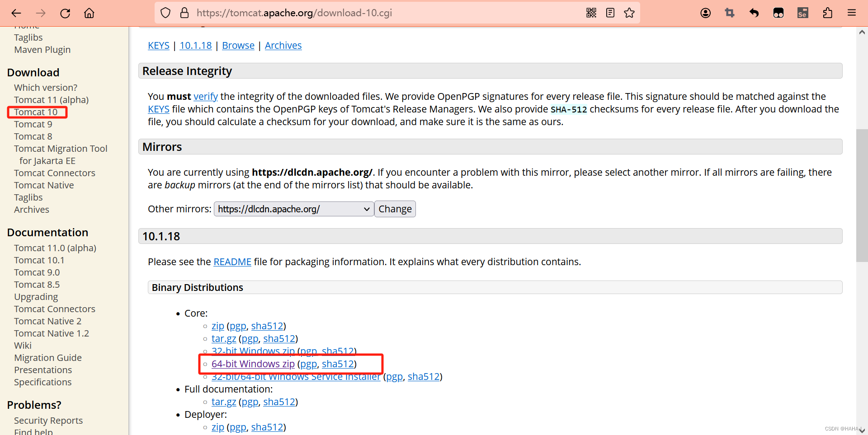
Task: Download the 64-bit Windows zip
Action: point(253,364)
